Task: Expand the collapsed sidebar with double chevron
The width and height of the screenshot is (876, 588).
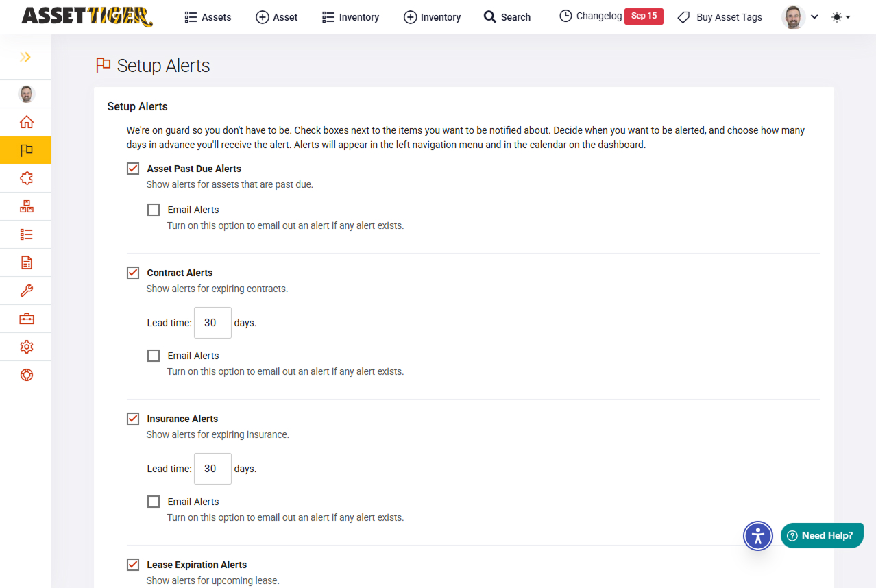Action: (x=25, y=57)
